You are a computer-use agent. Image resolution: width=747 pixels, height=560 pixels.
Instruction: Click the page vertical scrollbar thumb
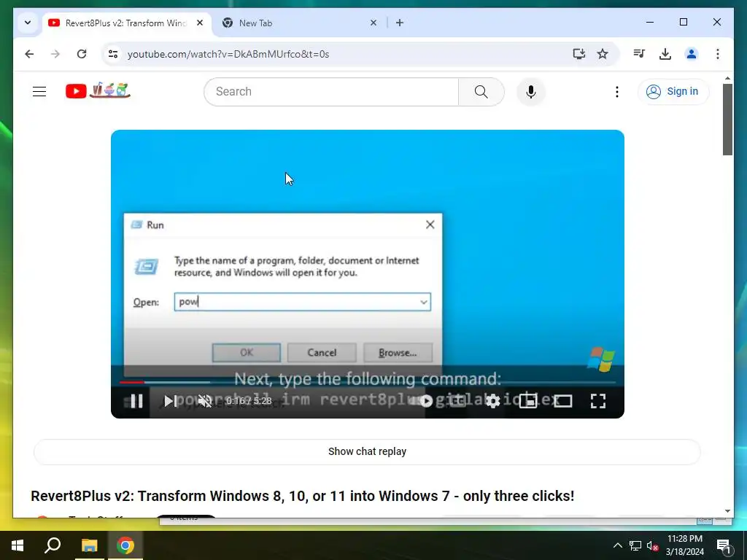coord(727,119)
